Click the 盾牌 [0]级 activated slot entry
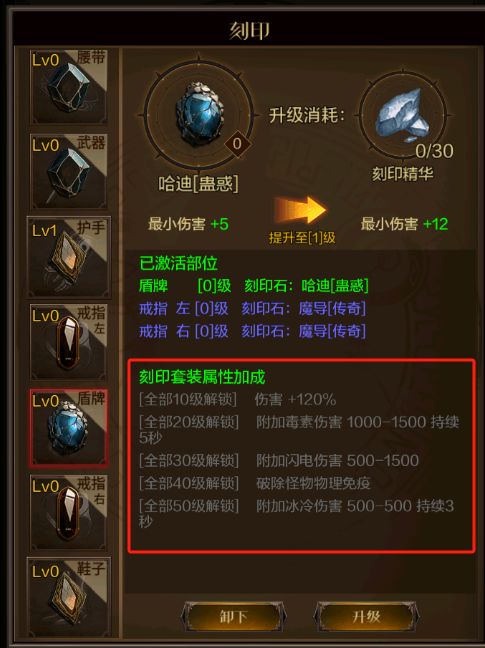The image size is (485, 648). click(254, 286)
